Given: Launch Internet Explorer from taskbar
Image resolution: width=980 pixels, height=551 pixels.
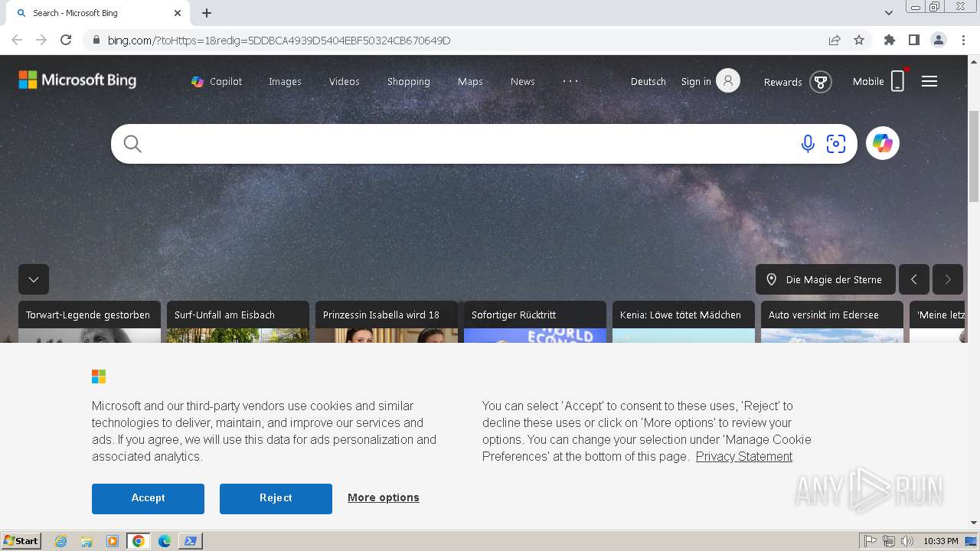Looking at the screenshot, I should (61, 541).
